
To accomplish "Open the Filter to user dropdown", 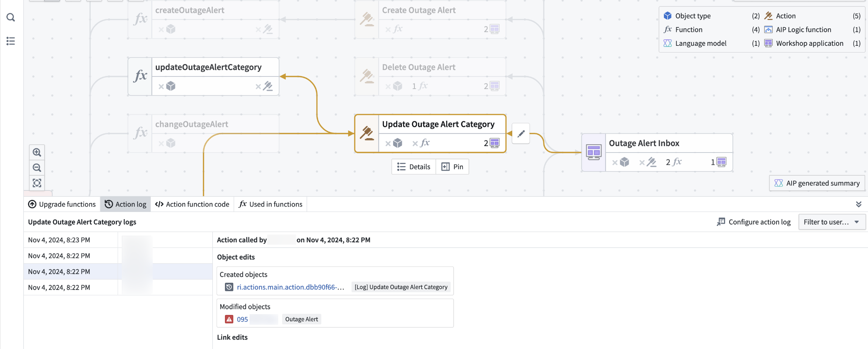I will 832,222.
